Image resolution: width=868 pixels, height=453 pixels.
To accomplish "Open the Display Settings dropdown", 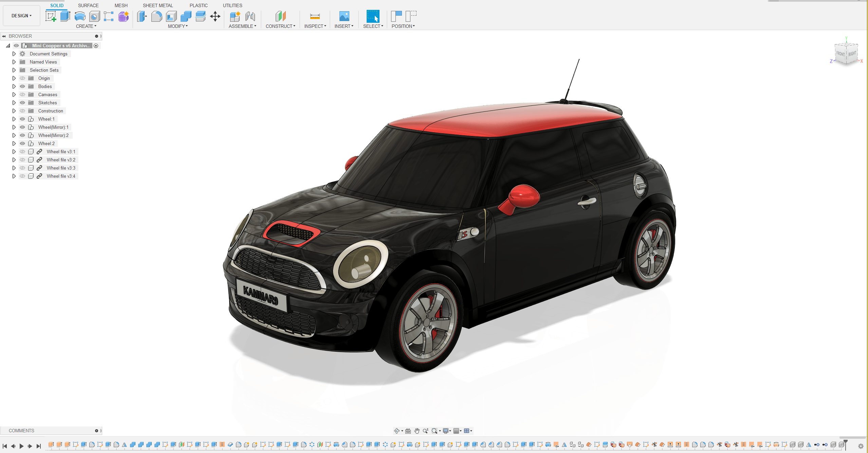I will [x=447, y=431].
